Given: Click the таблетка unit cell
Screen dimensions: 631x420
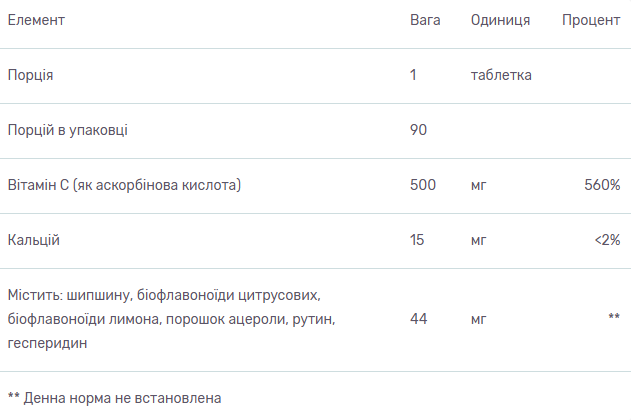Looking at the screenshot, I should coord(500,75).
